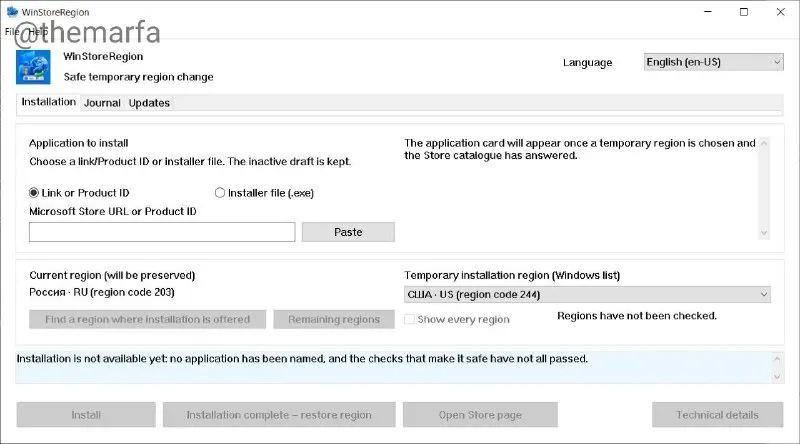Open the Language dropdown

[x=713, y=62]
